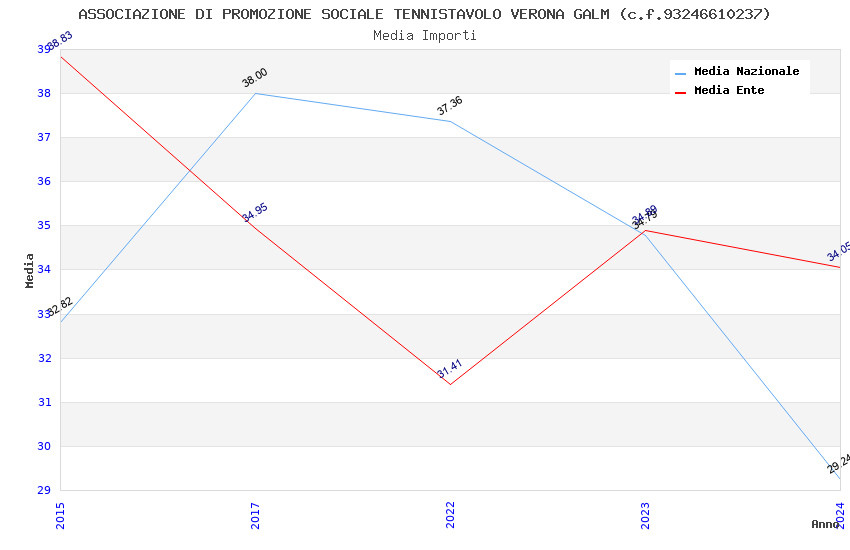Click the 37.36 data label
Viewport: 850px width, 550px height.
coord(450,106)
